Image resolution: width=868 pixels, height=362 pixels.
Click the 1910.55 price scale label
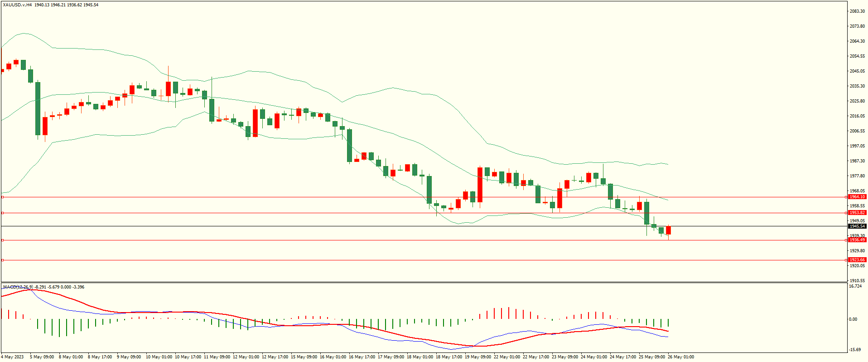pyautogui.click(x=857, y=281)
